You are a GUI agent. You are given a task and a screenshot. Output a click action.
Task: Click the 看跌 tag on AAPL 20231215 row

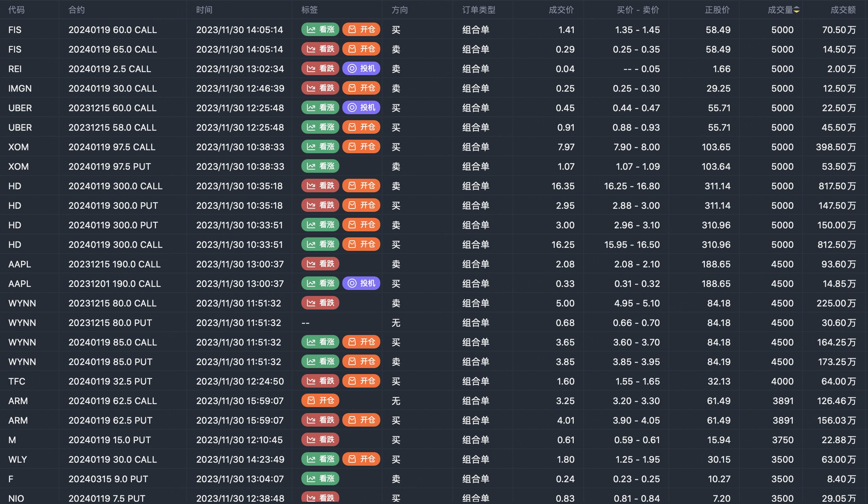[x=320, y=264]
